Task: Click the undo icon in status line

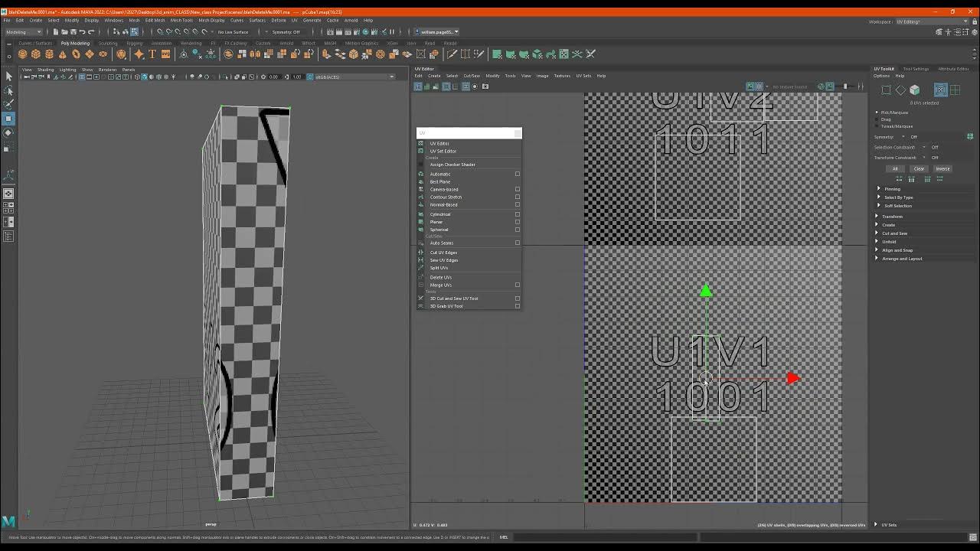Action: [82, 32]
